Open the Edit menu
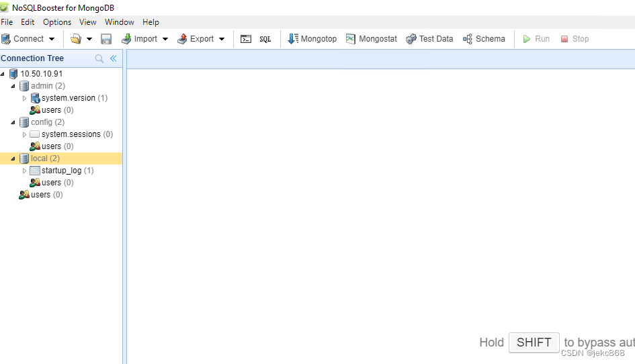 pyautogui.click(x=28, y=22)
